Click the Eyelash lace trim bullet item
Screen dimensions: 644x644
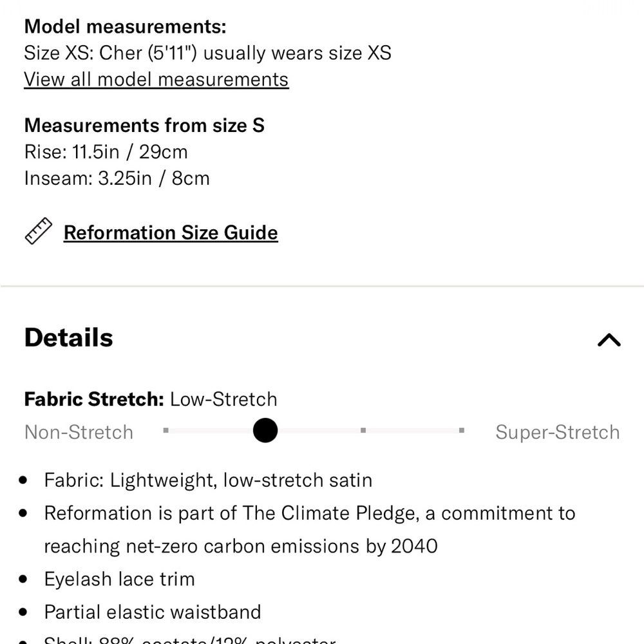(119, 579)
